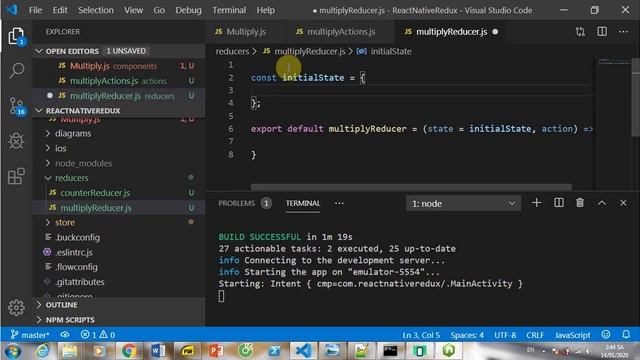Image resolution: width=640 pixels, height=360 pixels.
Task: Open the command prompt taskbar icon
Action: point(391,351)
